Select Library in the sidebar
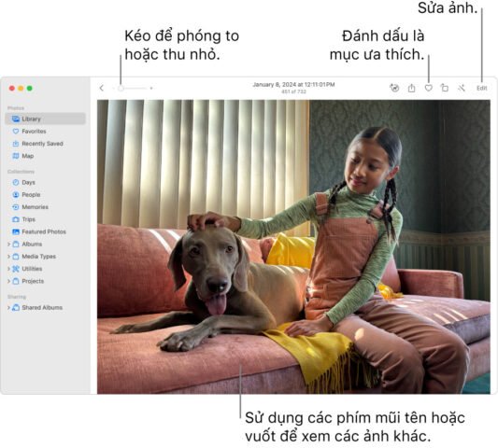This screenshot has height=448, width=498. pos(46,119)
